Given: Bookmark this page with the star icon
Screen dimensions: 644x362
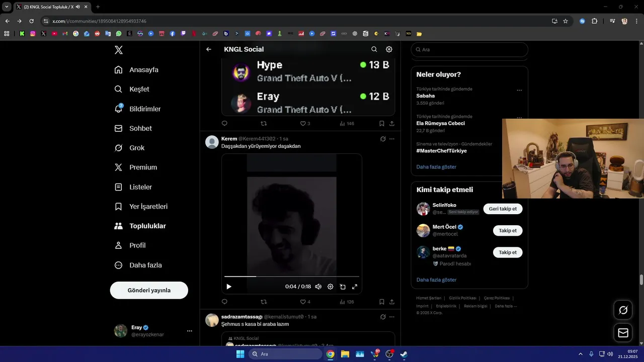Looking at the screenshot, I should 566,21.
